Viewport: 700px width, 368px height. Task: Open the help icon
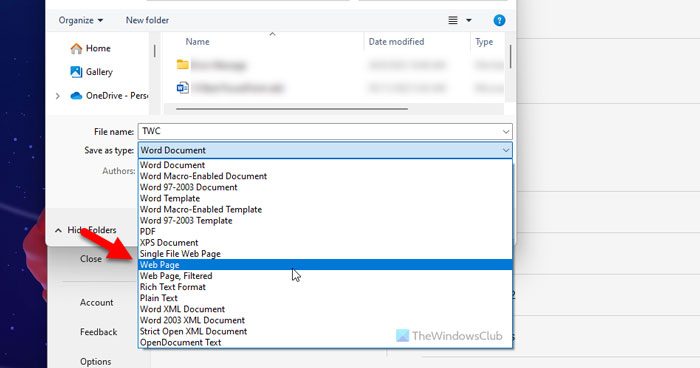pos(499,20)
